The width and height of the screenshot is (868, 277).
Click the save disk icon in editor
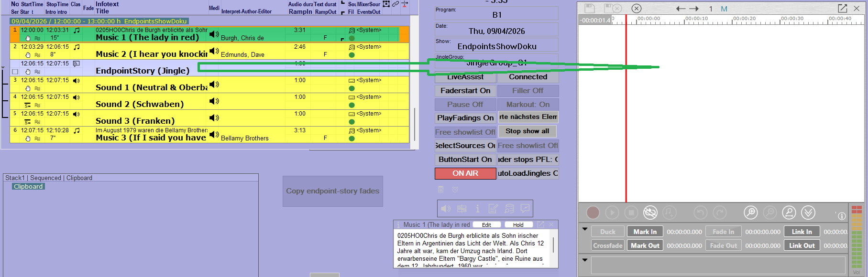(x=589, y=8)
